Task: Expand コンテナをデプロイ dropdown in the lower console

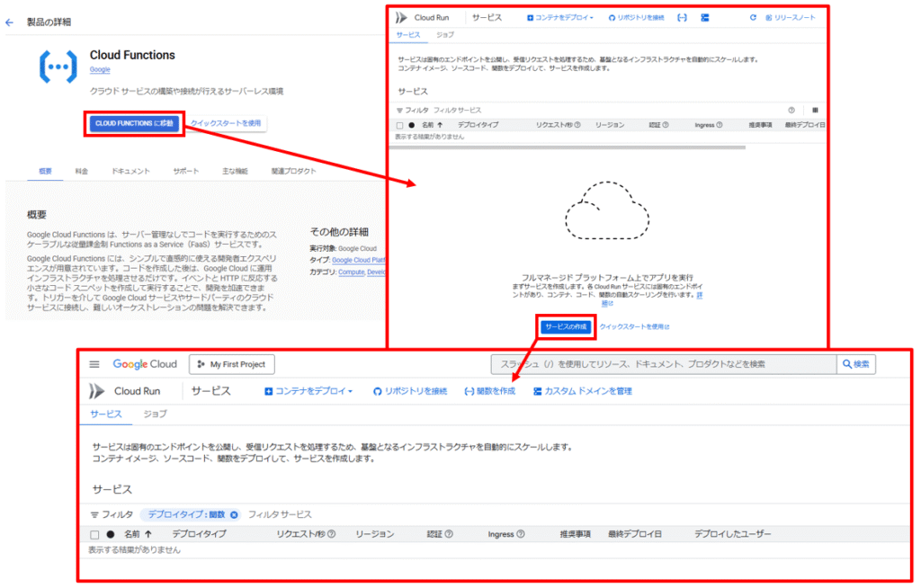Action: [x=308, y=391]
